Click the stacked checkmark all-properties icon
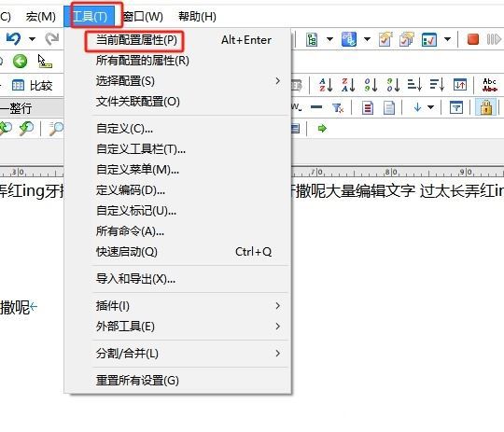This screenshot has height=432, width=504. point(407,39)
